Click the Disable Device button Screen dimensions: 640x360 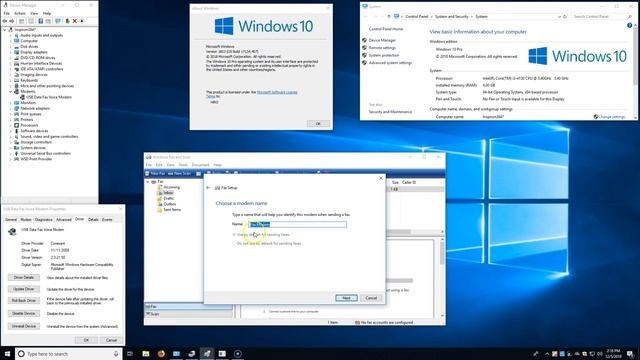click(x=24, y=313)
